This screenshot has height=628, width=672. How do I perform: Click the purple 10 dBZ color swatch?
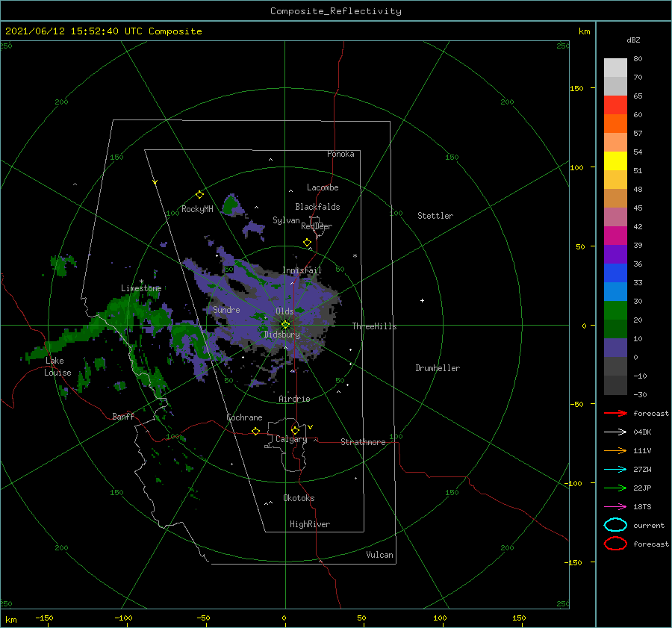click(x=615, y=348)
